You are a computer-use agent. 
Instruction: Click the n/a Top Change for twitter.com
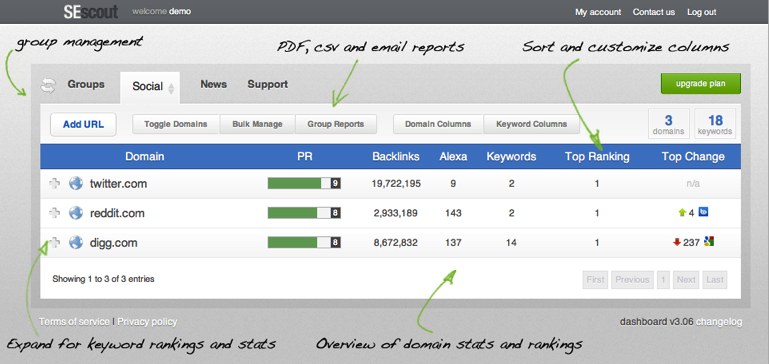pos(693,183)
